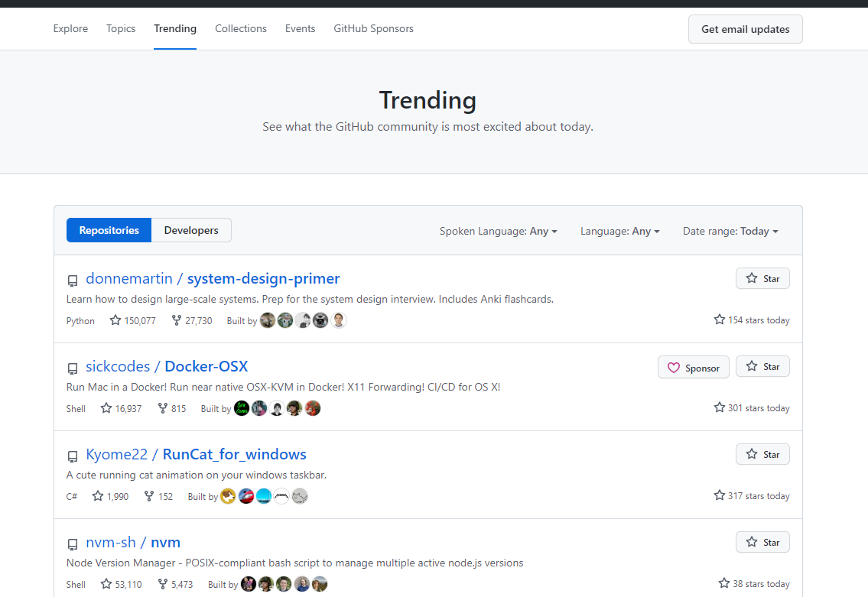This screenshot has height=597, width=868.
Task: View 27,730 forks of system-design-primer
Action: click(191, 320)
